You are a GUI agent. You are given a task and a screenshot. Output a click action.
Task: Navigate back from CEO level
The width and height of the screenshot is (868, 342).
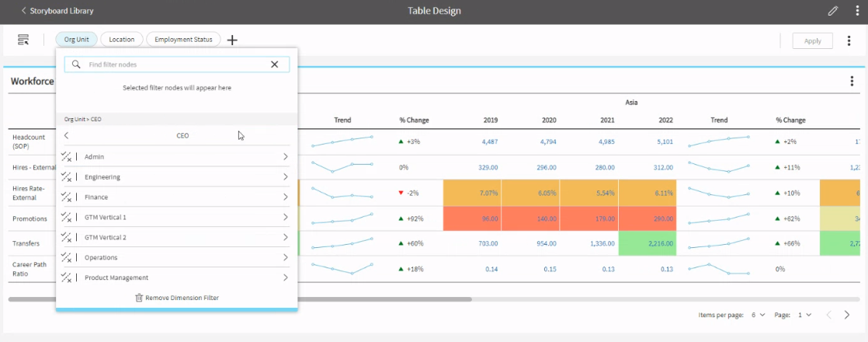point(67,135)
